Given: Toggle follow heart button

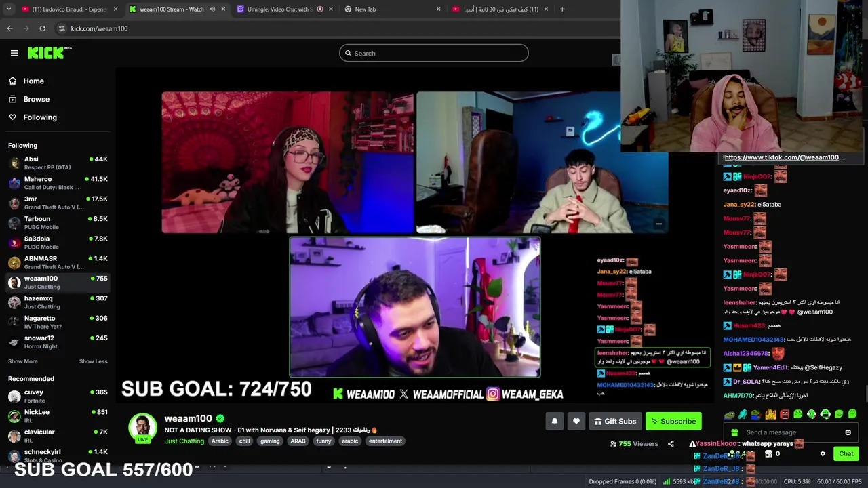Looking at the screenshot, I should pos(576,421).
